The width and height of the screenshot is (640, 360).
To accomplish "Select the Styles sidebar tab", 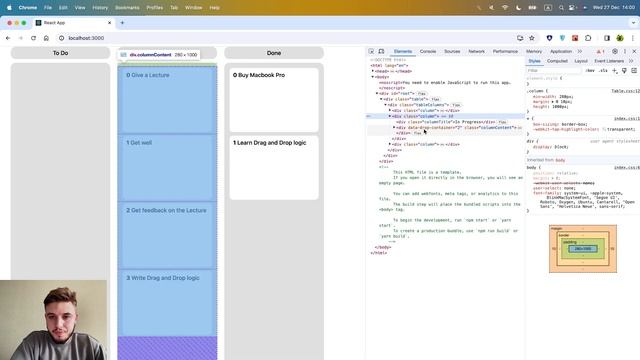I will point(534,61).
